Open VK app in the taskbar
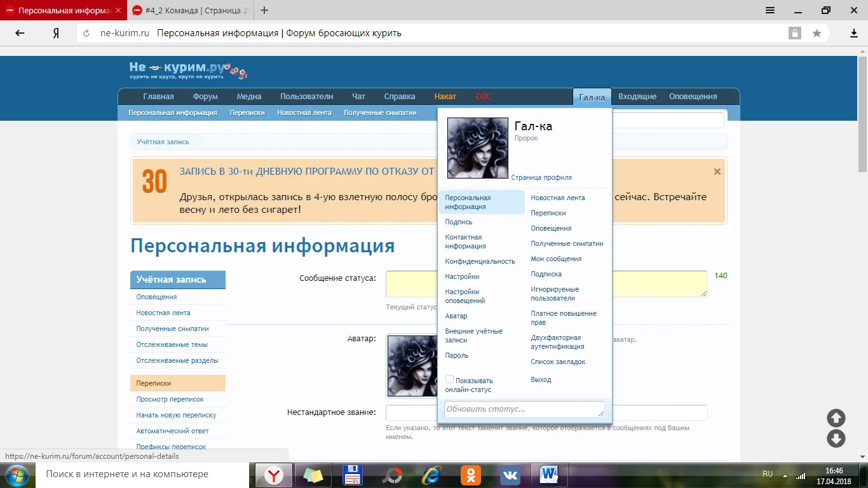Screen dimensions: 868x488 [510, 475]
